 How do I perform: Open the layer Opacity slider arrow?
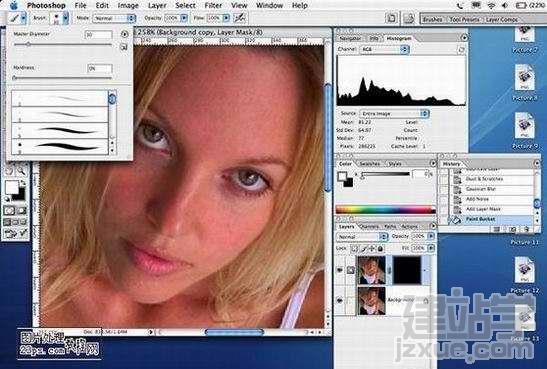432,236
